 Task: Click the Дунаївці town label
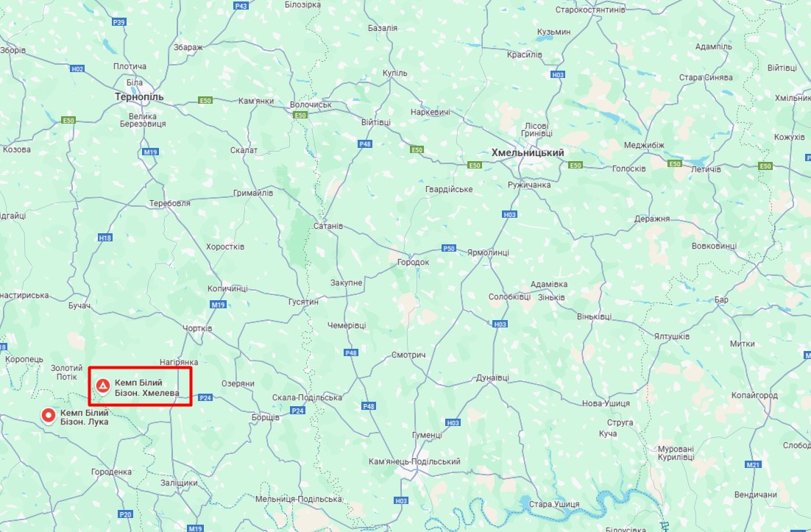click(x=492, y=378)
